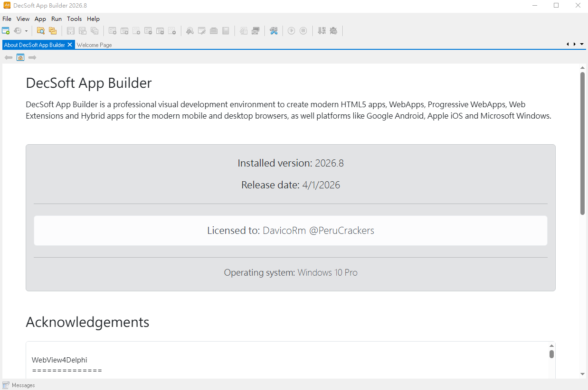Click the recent apps clock icon

tap(18, 31)
